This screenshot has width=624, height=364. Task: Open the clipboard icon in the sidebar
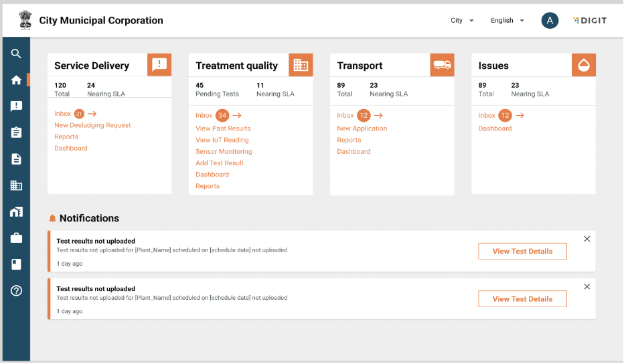(x=16, y=132)
